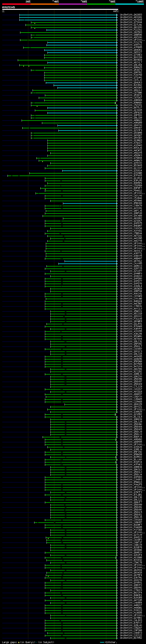The height and width of the screenshot is (644, 146).
Task: Click the white AV625345 query bar
Action: (x=60, y=9)
